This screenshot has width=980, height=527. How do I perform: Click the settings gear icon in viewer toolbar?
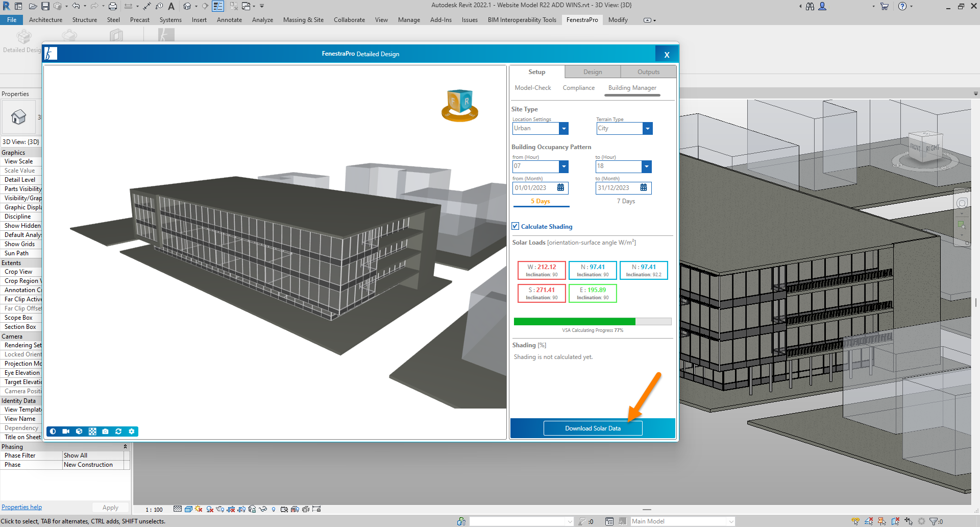click(x=132, y=432)
